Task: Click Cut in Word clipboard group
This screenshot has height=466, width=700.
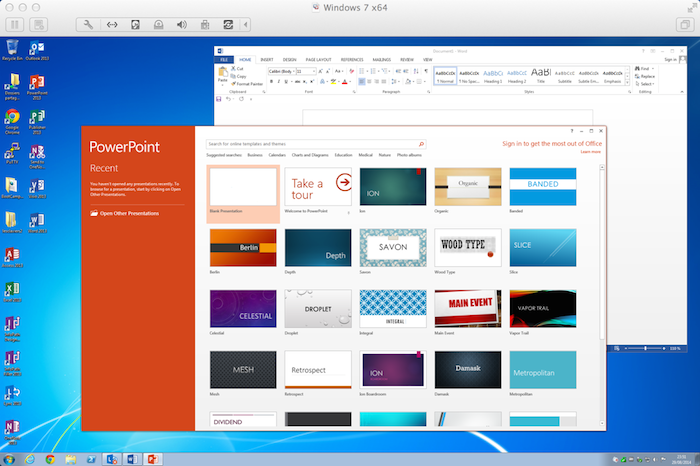Action: 237,69
